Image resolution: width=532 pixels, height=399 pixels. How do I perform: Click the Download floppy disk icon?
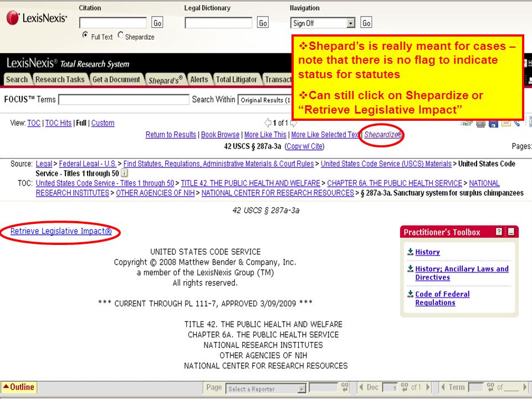tap(493, 124)
